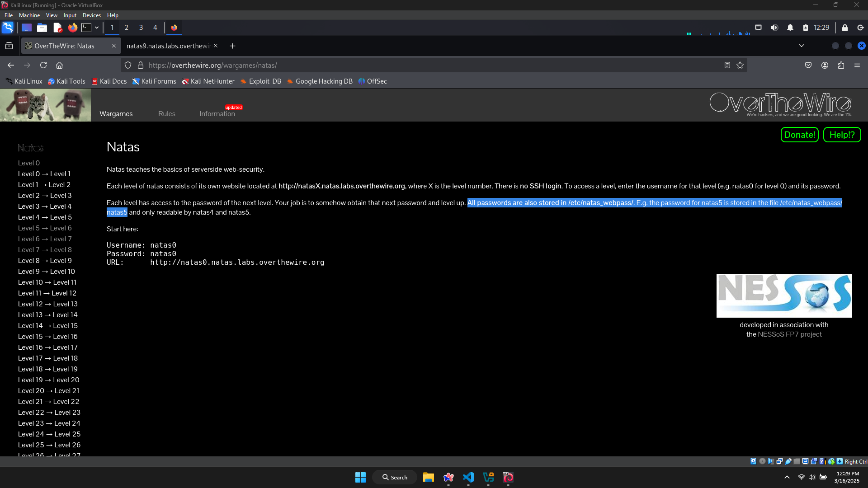This screenshot has width=868, height=488.
Task: Follow the NESSoS FP7 project link
Action: tap(790, 334)
